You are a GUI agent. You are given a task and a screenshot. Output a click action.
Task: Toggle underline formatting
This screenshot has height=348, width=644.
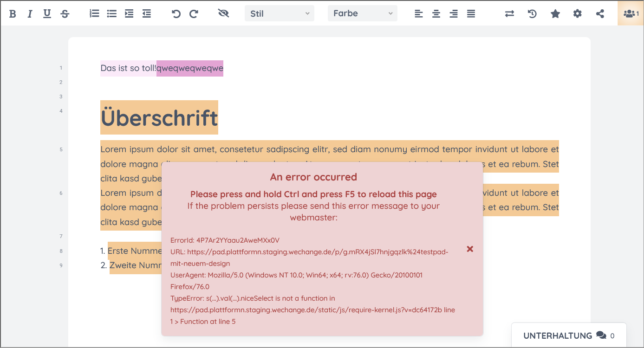point(47,14)
